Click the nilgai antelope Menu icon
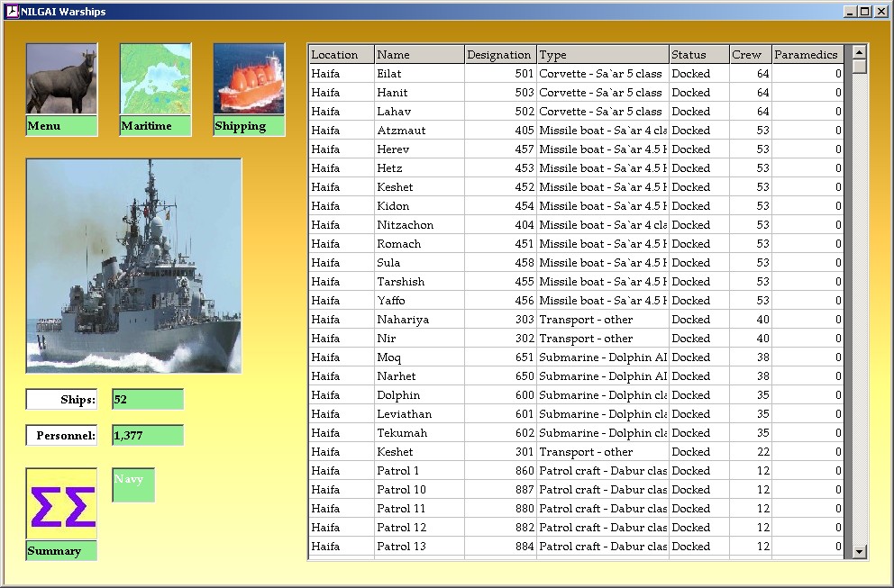This screenshot has height=588, width=894. click(x=61, y=79)
